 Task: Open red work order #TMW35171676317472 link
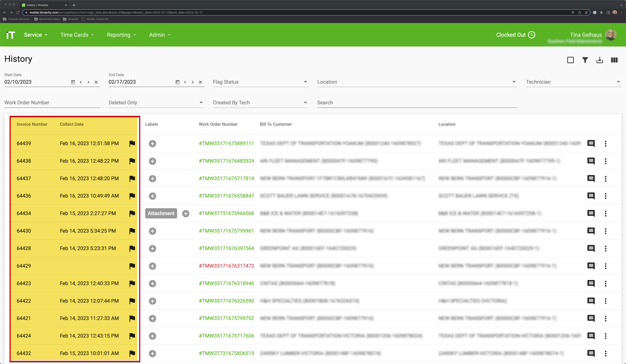pos(226,266)
